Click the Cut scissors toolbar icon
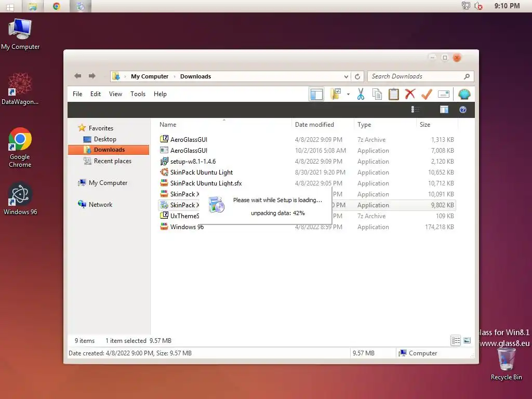 click(x=361, y=94)
